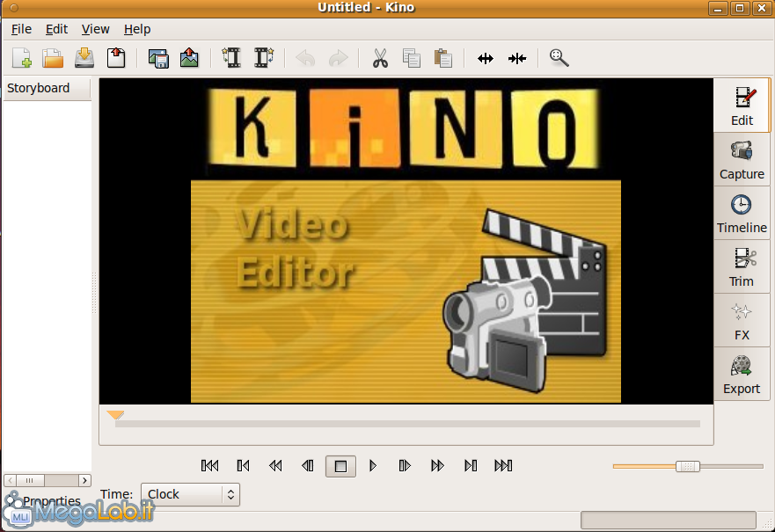Switch to the FX tab
This screenshot has height=532, width=775.
(x=742, y=321)
